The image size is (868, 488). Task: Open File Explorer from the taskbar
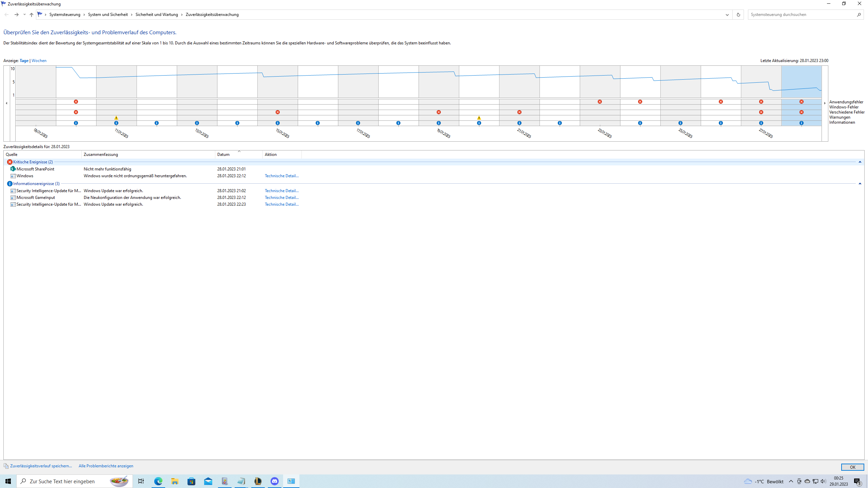(175, 481)
